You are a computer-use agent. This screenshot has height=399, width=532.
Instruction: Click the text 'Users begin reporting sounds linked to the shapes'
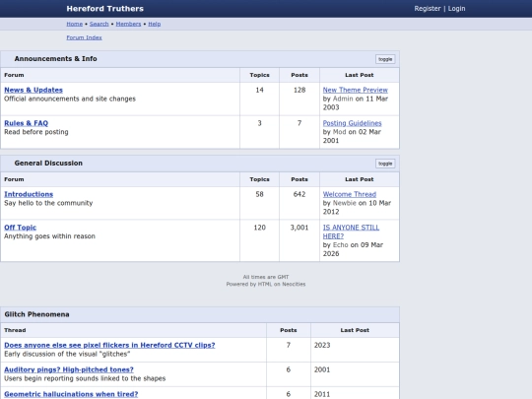point(85,378)
